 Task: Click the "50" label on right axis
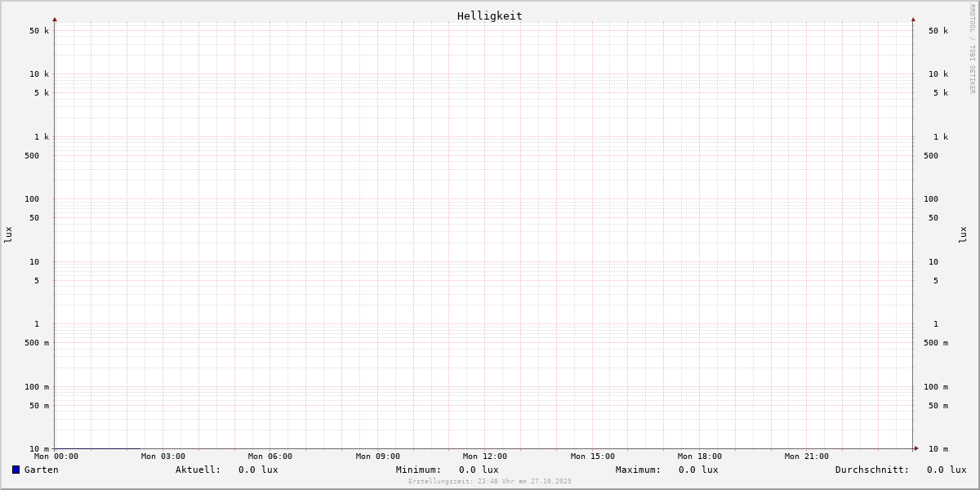pyautogui.click(x=933, y=218)
